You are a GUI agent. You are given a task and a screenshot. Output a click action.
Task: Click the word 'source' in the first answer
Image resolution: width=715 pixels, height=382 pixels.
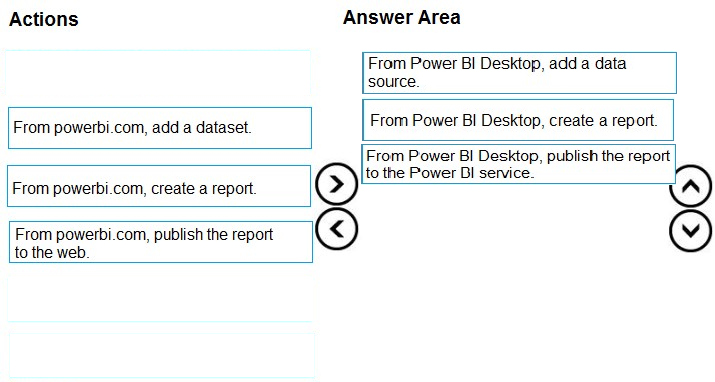[x=393, y=82]
